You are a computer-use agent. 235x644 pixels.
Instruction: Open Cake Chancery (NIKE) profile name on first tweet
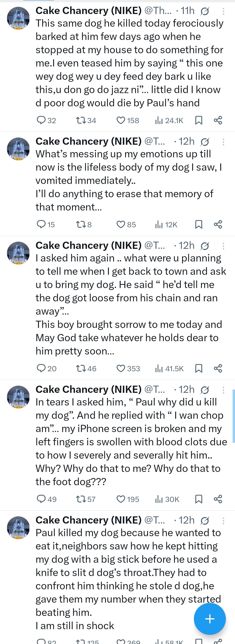(88, 10)
